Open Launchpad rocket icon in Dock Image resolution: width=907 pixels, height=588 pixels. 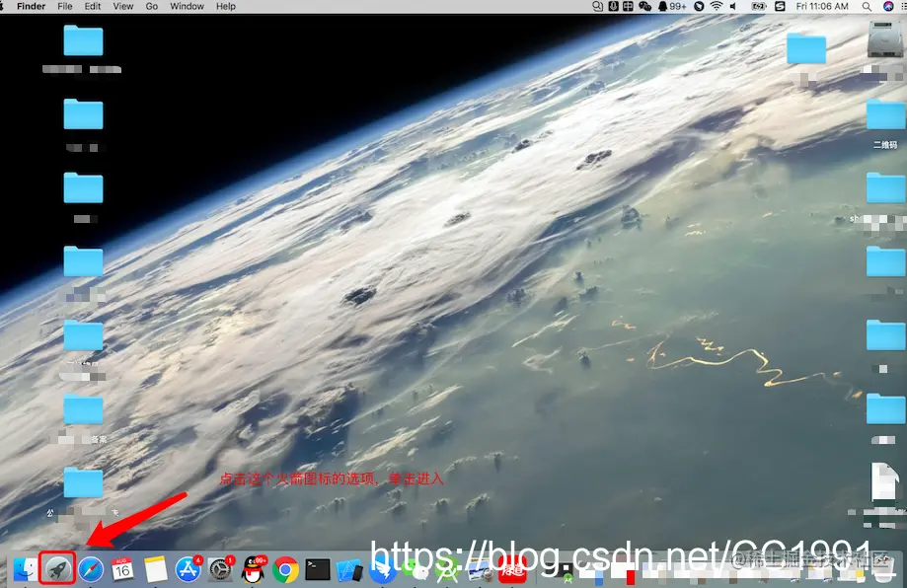pos(57,568)
